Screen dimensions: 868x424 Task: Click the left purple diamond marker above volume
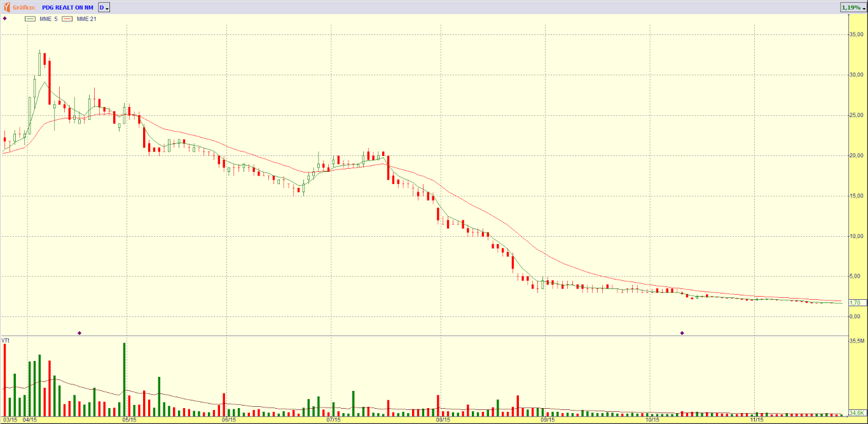point(79,333)
